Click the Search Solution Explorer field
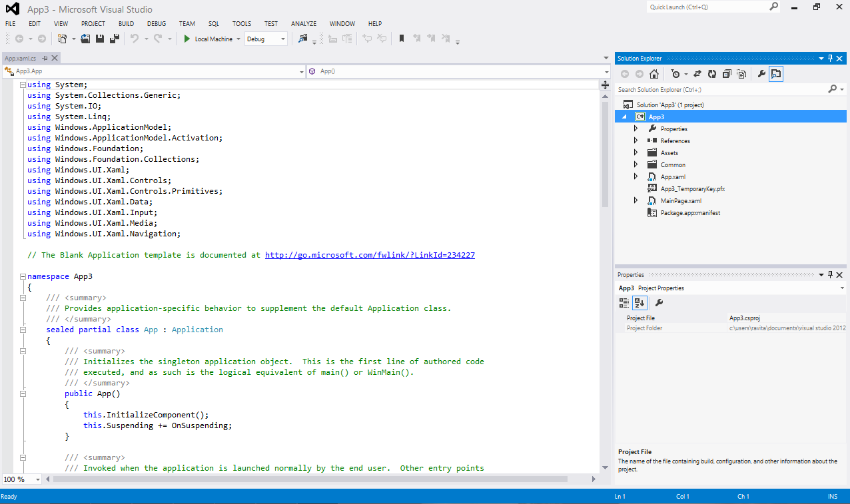 [721, 89]
